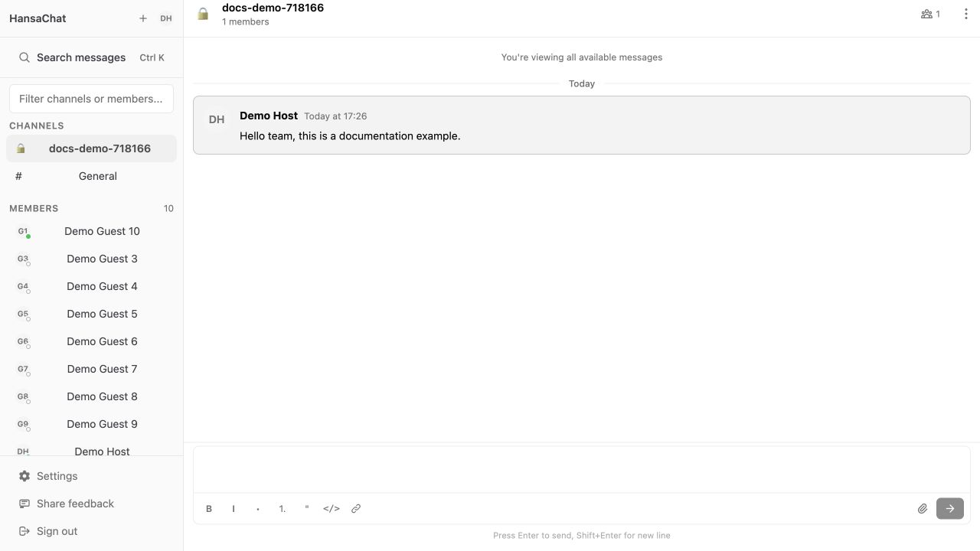Insert a numbered list
The height and width of the screenshot is (551, 980).
[x=283, y=509]
